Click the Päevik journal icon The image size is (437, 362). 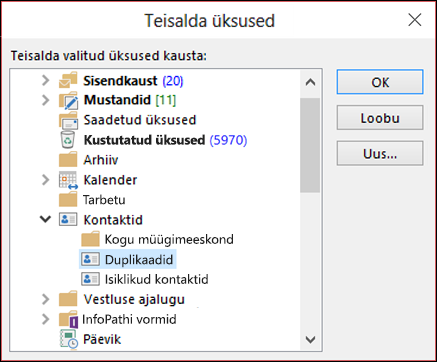click(69, 339)
